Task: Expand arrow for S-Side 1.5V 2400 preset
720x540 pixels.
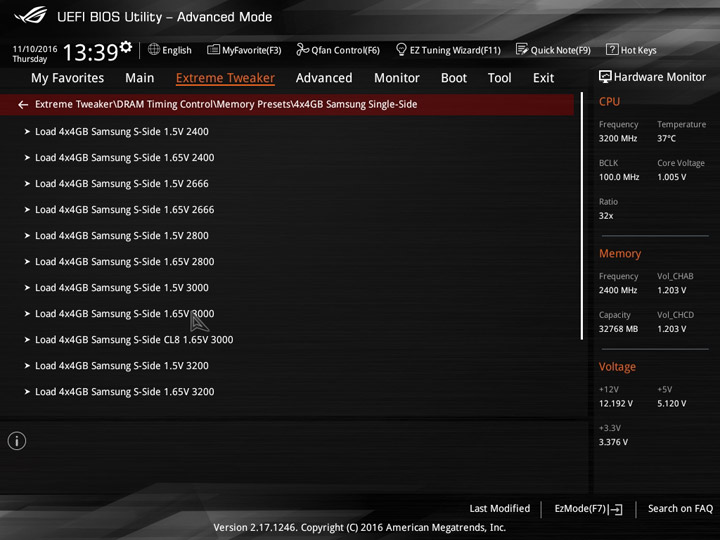Action: coord(27,131)
